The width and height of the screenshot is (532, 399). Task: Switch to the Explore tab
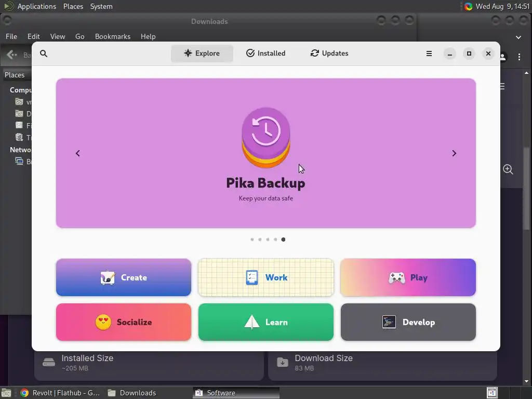click(x=202, y=54)
